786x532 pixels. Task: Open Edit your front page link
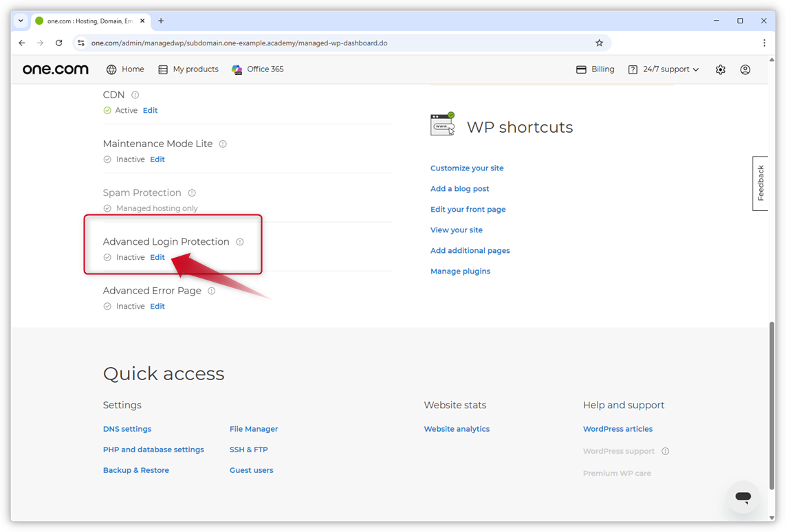click(468, 210)
